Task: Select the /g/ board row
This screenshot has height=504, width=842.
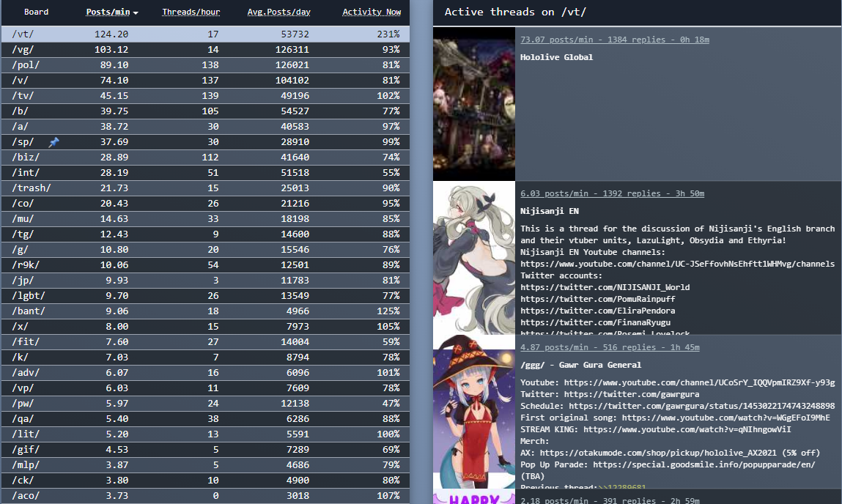Action: (205, 250)
